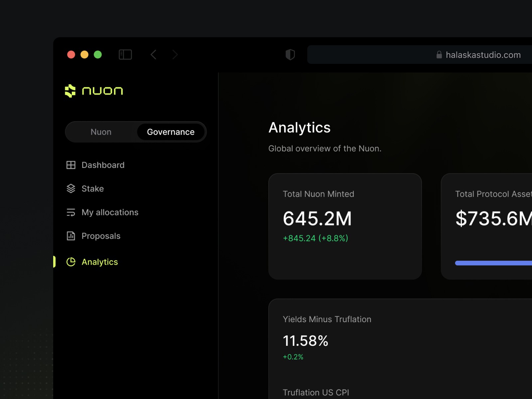Screen dimensions: 532x399
Task: Click the Stake layers icon
Action: tap(71, 189)
